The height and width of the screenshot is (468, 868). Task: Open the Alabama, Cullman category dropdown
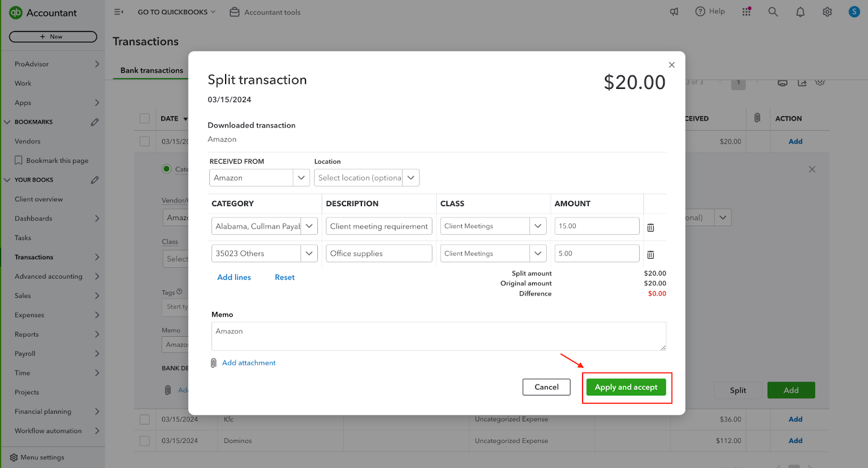[x=309, y=226]
